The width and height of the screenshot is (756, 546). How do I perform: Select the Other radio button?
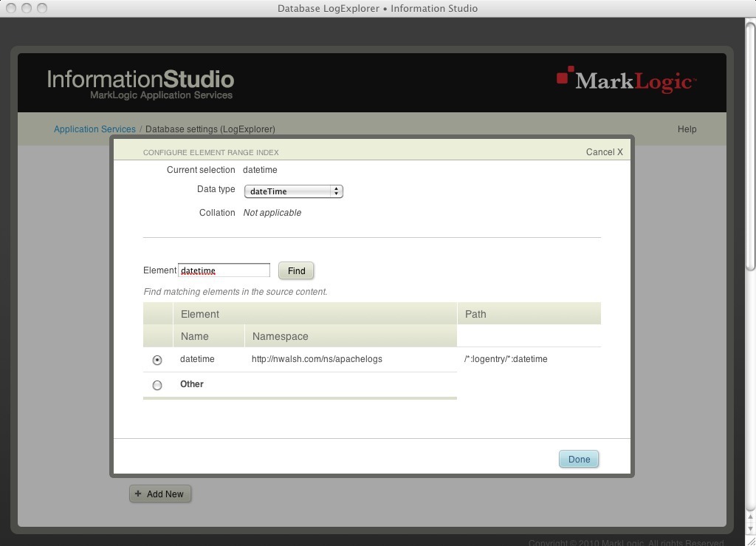(157, 385)
